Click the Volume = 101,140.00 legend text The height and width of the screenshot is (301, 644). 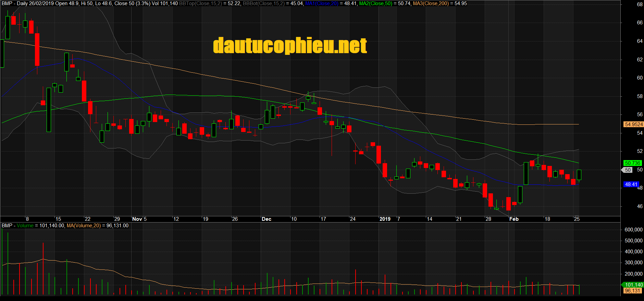40,226
